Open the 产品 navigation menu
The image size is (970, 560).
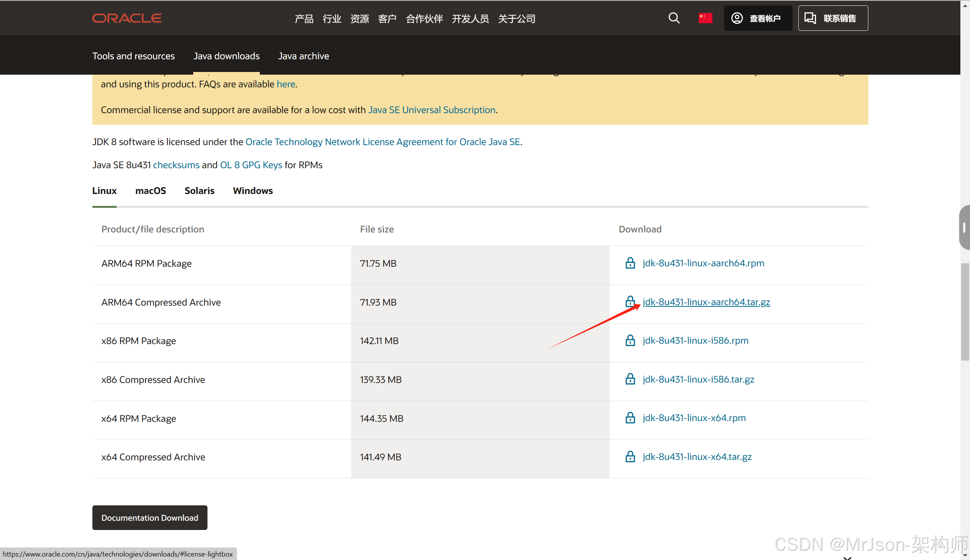pos(304,18)
